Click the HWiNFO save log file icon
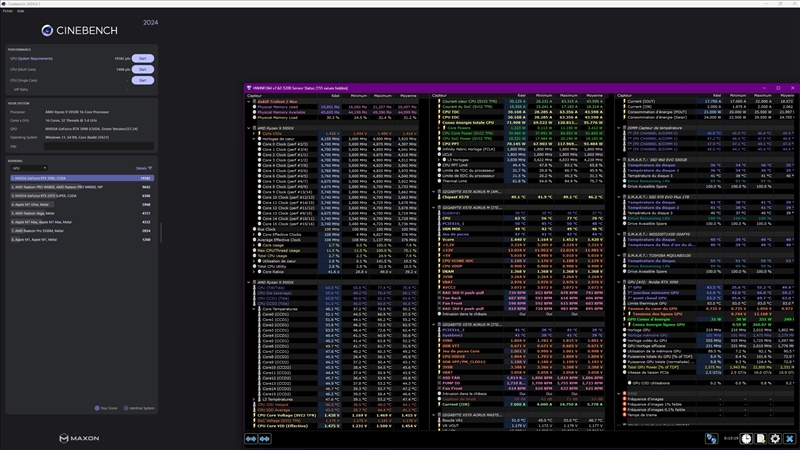The height and width of the screenshot is (450, 800). tap(760, 438)
